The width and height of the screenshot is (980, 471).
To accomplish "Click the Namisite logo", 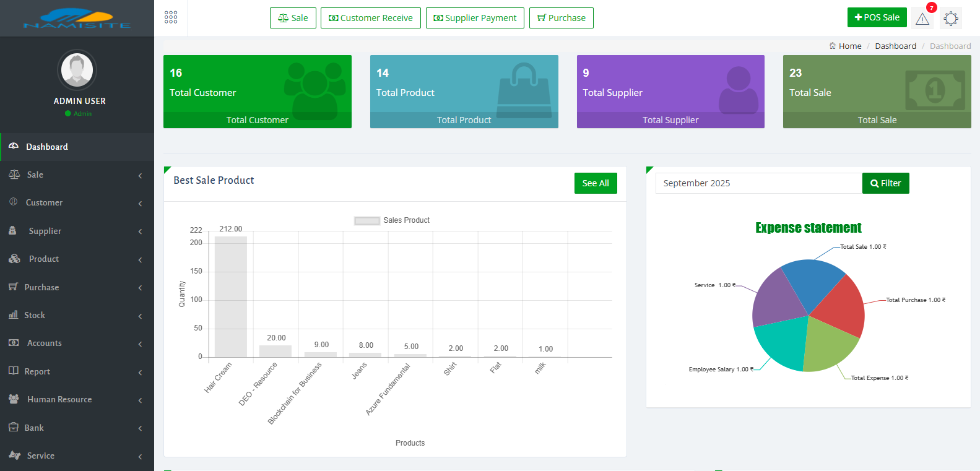I will pyautogui.click(x=77, y=19).
